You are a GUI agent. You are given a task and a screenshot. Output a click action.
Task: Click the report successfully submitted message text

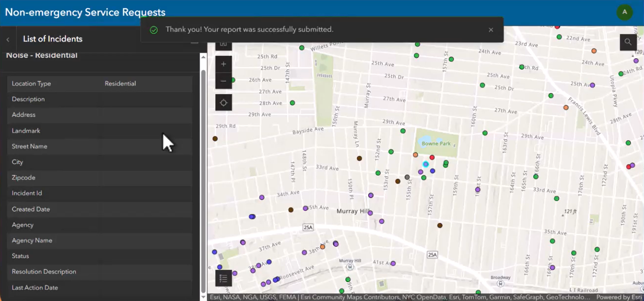(249, 29)
